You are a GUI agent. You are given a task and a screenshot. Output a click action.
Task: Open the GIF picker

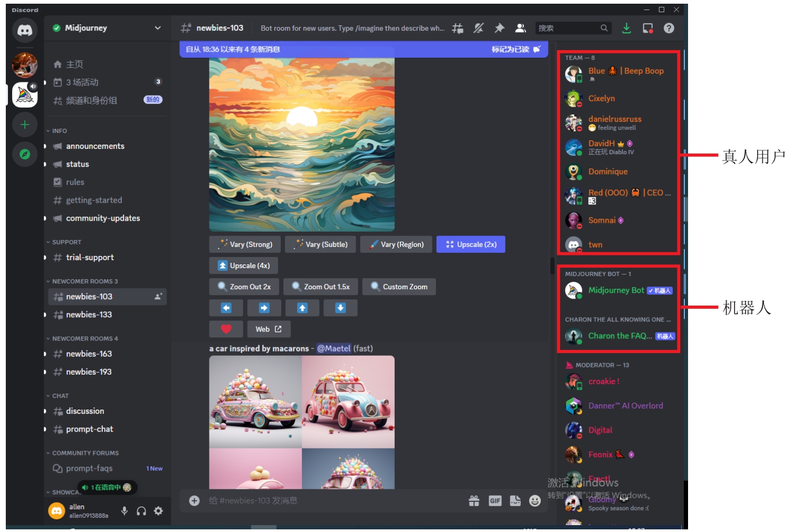pyautogui.click(x=495, y=501)
